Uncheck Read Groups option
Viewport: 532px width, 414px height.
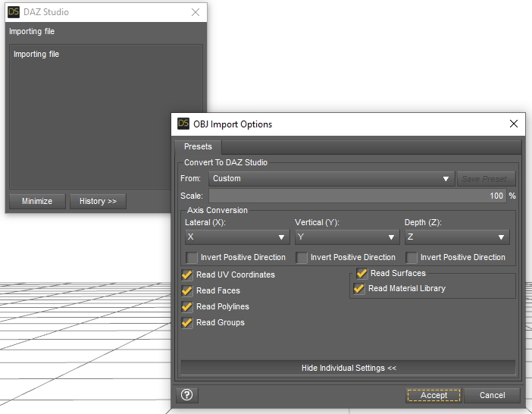(x=186, y=322)
